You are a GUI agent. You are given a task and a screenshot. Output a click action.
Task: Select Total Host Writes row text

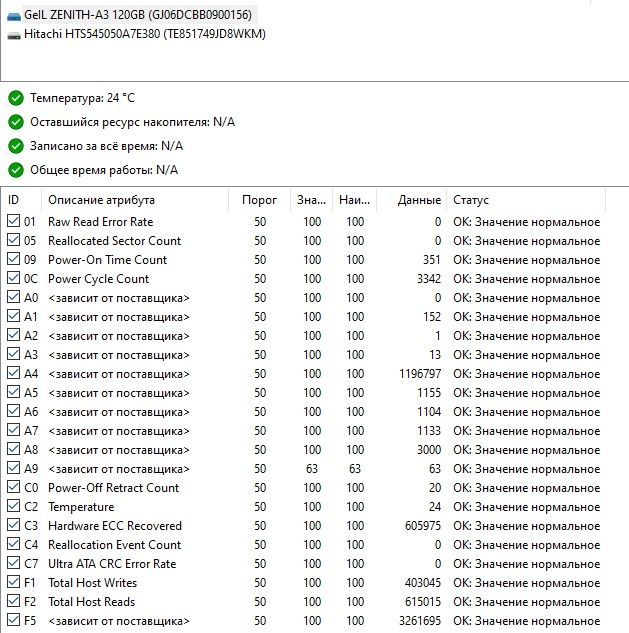(x=92, y=583)
